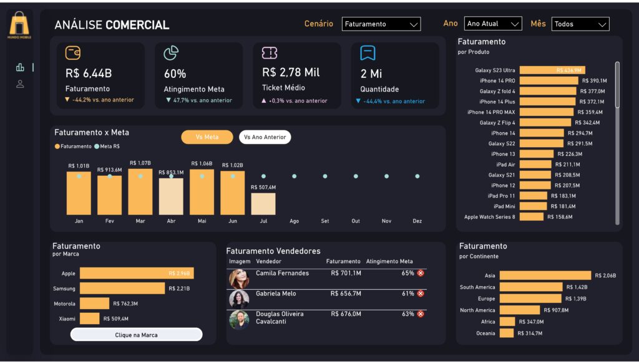
Task: Click the Meta dot above Dez
Action: [x=417, y=176]
